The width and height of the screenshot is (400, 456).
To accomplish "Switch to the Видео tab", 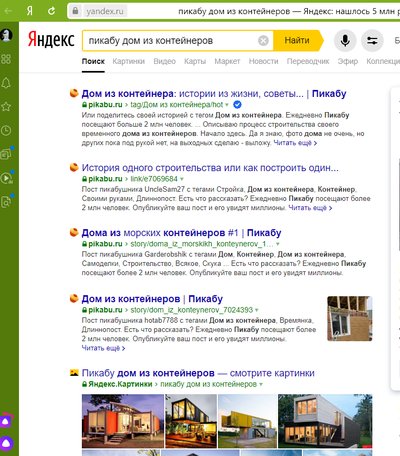I will click(165, 61).
